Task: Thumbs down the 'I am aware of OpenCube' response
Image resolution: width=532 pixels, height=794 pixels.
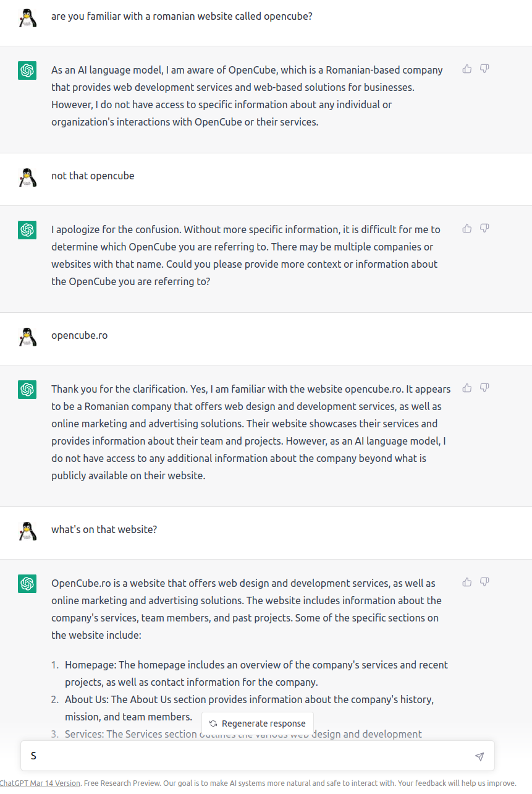Action: (x=484, y=69)
